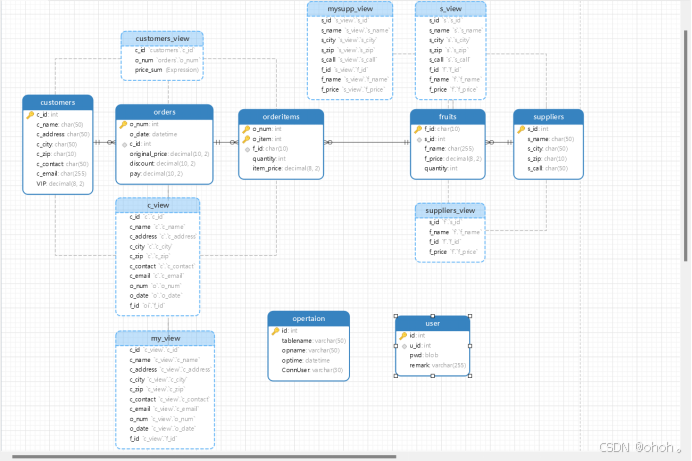Click the original_price field in orders

[x=169, y=154]
